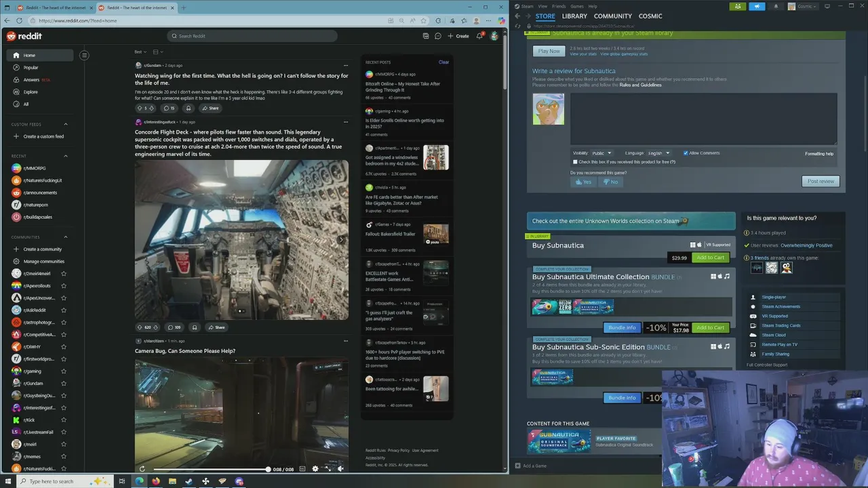This screenshot has width=868, height=488.
Task: Open the Steam Friends menu
Action: pos(559,6)
